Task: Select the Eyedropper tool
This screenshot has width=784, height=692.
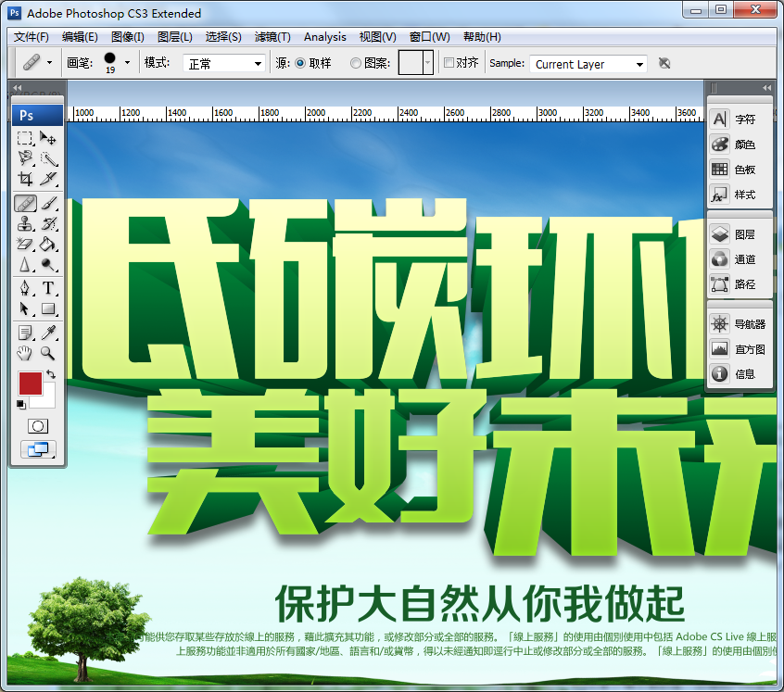Action: (48, 333)
